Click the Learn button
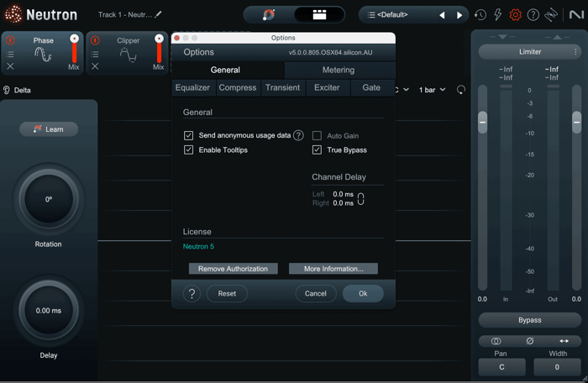 pos(49,129)
